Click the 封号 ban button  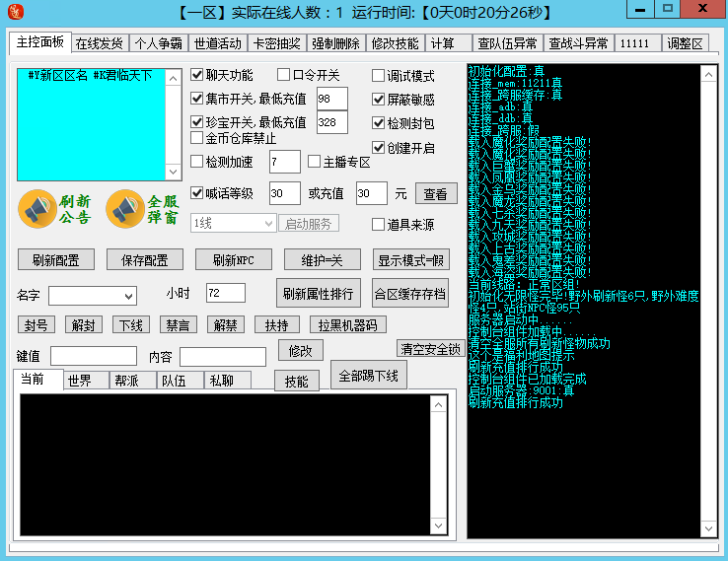[x=36, y=324]
